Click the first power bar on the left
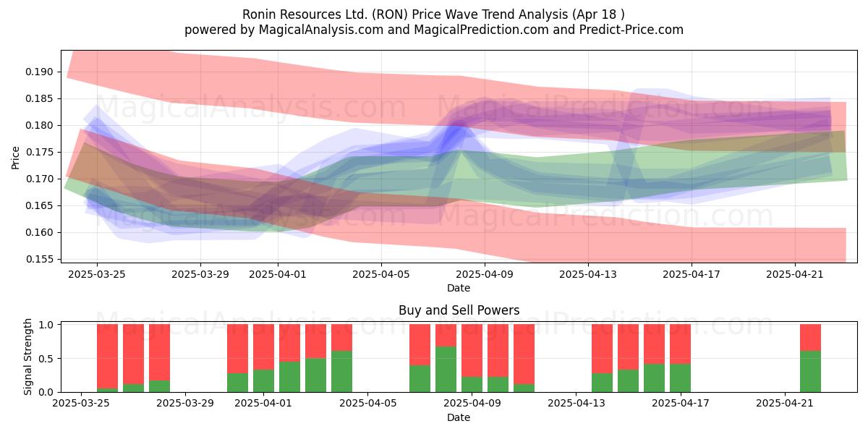Screen dimensions: 868x434 pyautogui.click(x=108, y=358)
